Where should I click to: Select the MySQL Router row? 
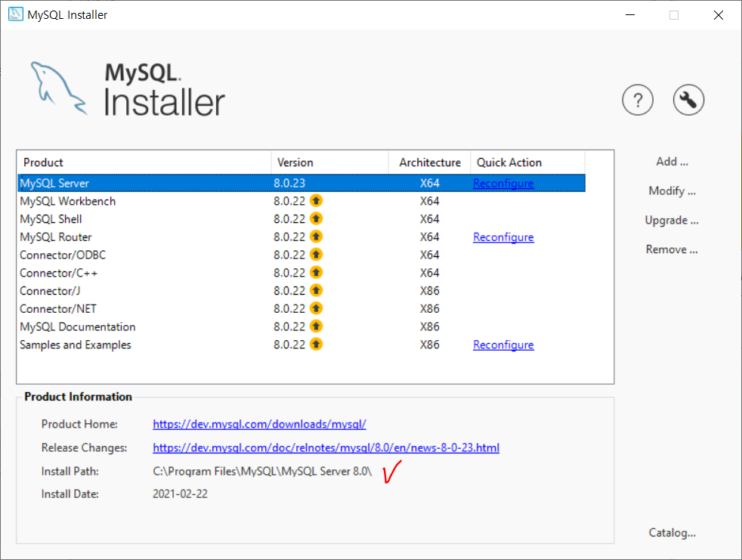301,237
